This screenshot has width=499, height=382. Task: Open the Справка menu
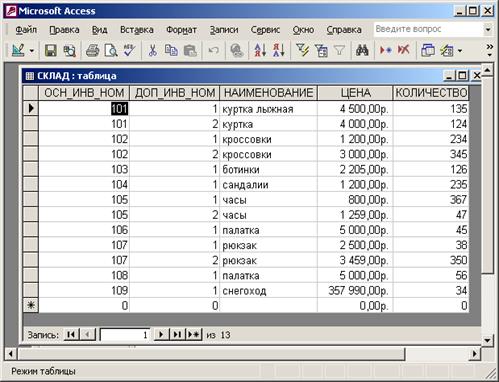[344, 30]
